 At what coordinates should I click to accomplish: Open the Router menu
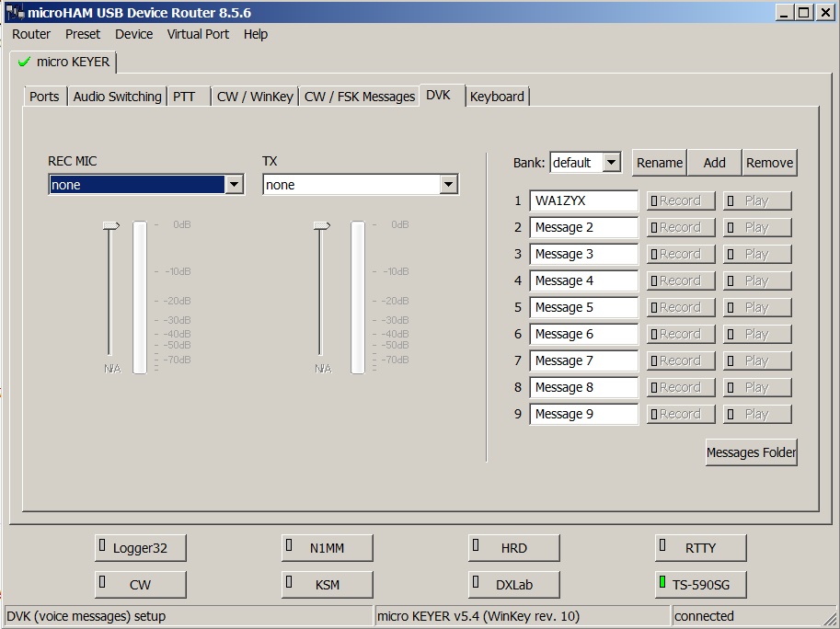[x=31, y=34]
